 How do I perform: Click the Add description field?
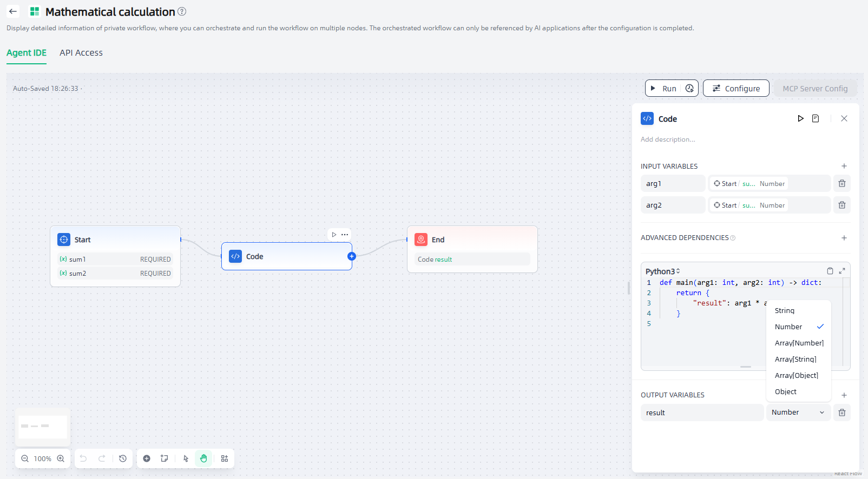pos(668,139)
